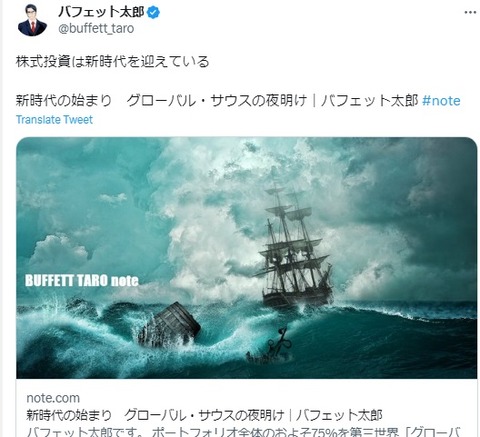Click the sailing ship in the image

click(x=293, y=247)
